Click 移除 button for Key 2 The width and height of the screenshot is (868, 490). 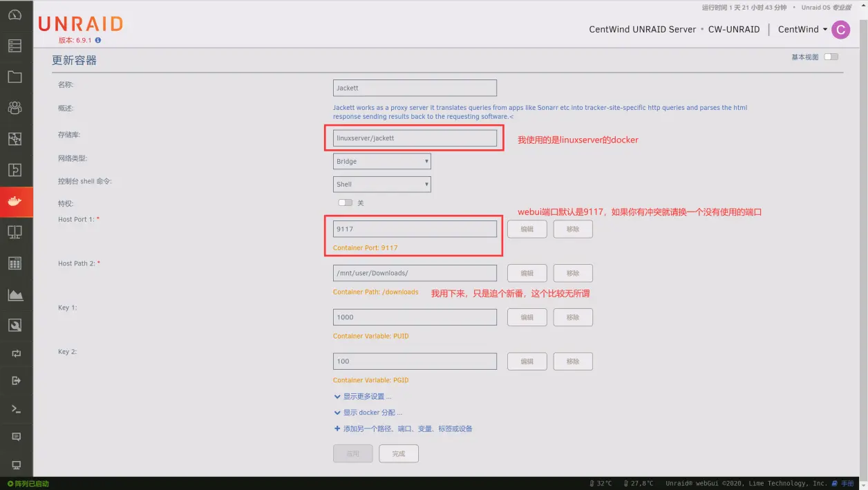click(x=573, y=361)
